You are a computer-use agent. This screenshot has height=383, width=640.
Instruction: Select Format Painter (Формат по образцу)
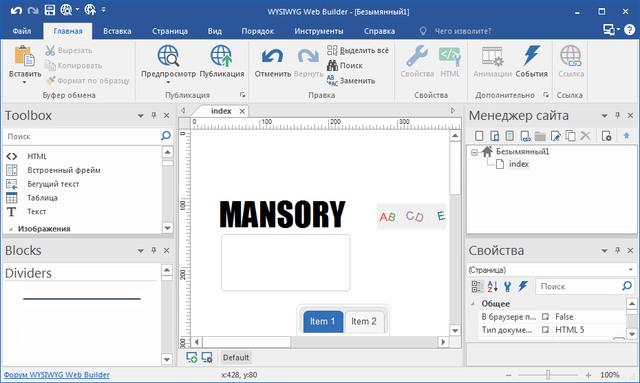pos(87,80)
